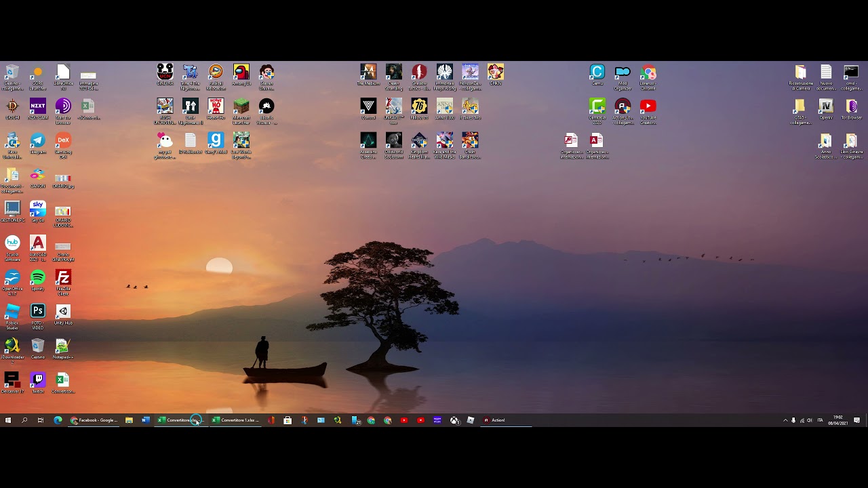Open File Explorer from the taskbar

129,420
